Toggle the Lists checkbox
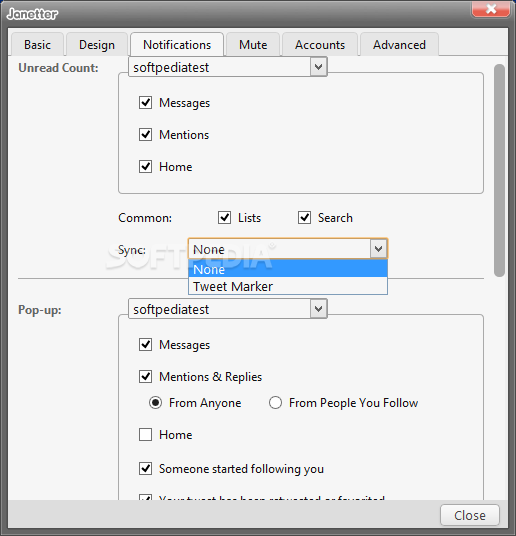This screenshot has width=516, height=536. point(224,217)
